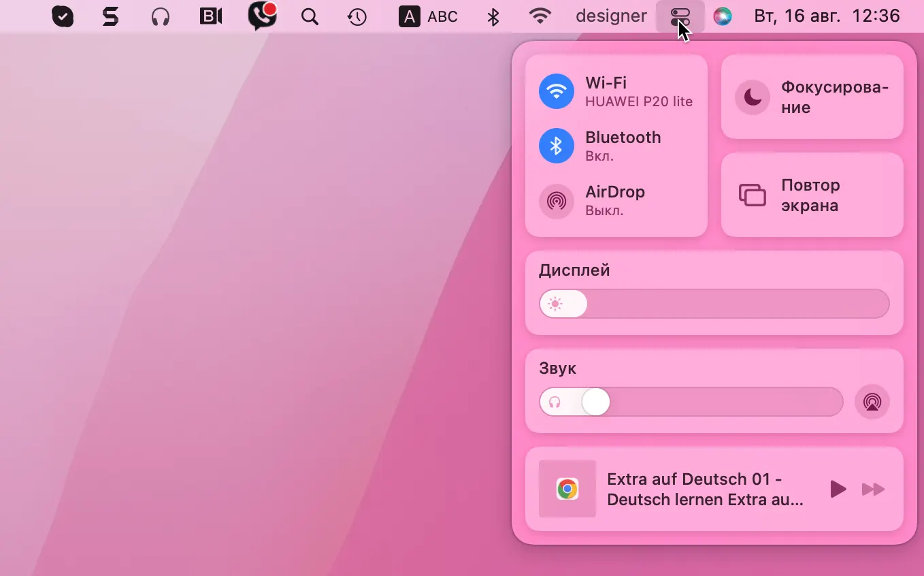
Task: Toggle Focus mode with the moon icon
Action: tap(753, 97)
